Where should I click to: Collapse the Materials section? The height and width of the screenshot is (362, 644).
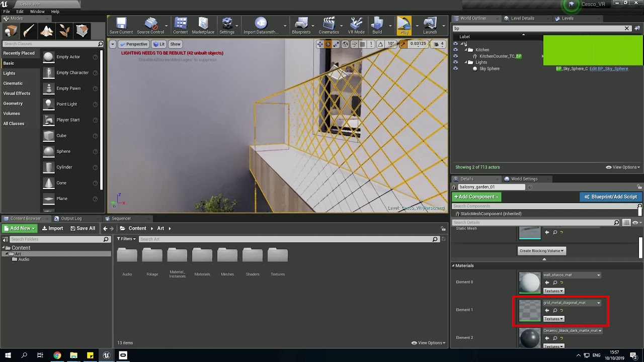453,265
